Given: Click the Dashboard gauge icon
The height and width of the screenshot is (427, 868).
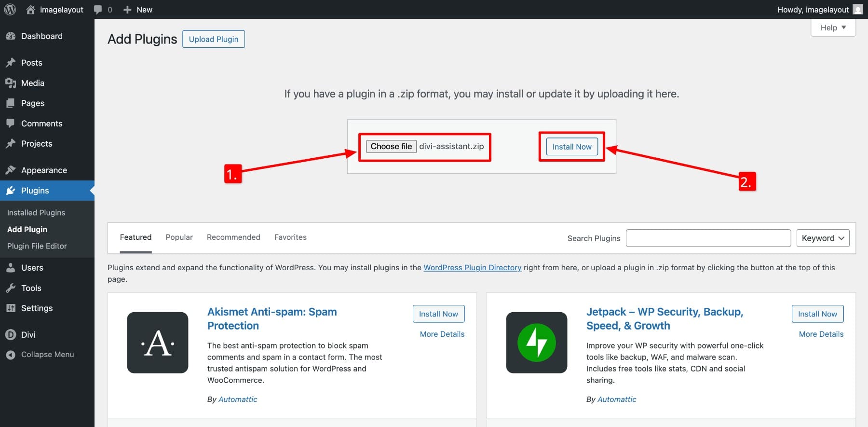Looking at the screenshot, I should click(x=11, y=36).
